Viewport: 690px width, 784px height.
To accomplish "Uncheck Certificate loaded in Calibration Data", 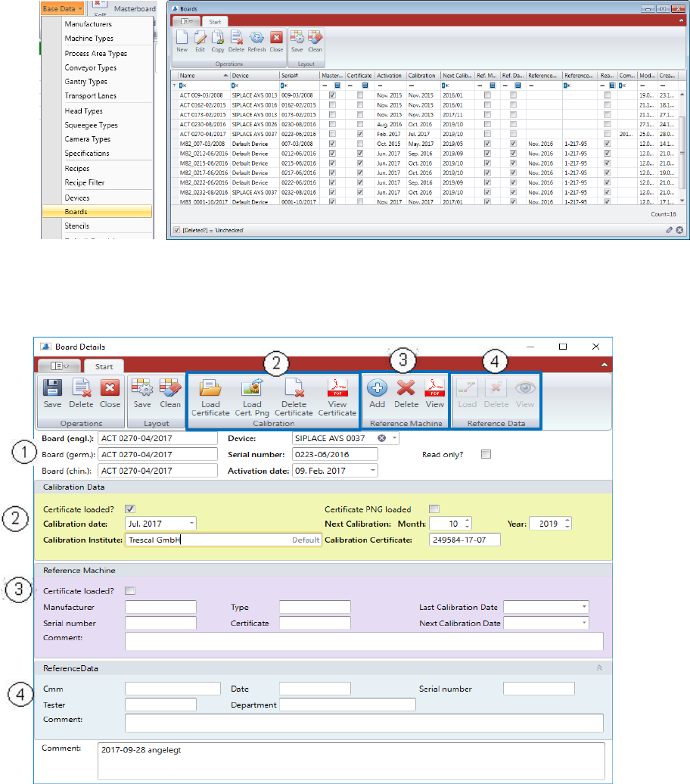I will (129, 509).
